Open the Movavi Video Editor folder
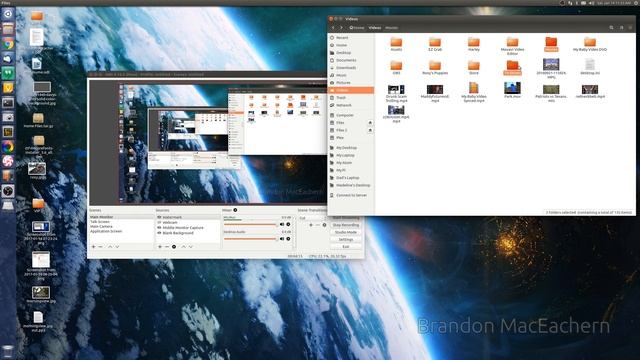 pos(512,46)
